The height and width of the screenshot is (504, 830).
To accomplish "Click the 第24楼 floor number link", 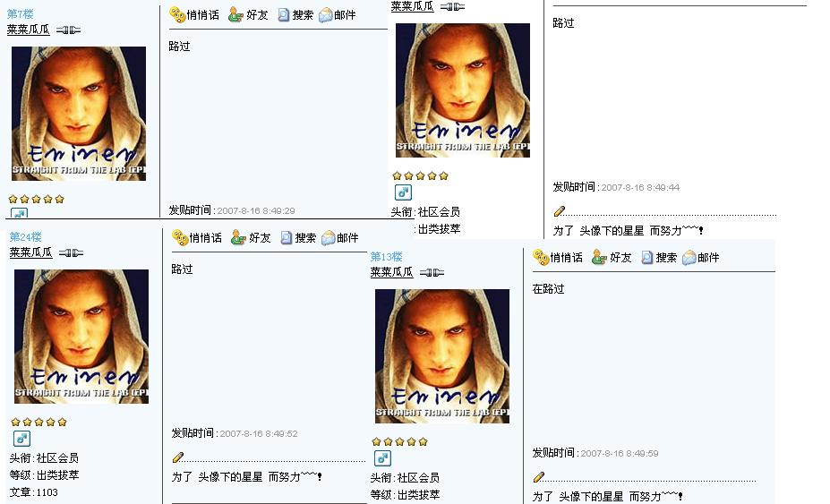I will pyautogui.click(x=25, y=236).
